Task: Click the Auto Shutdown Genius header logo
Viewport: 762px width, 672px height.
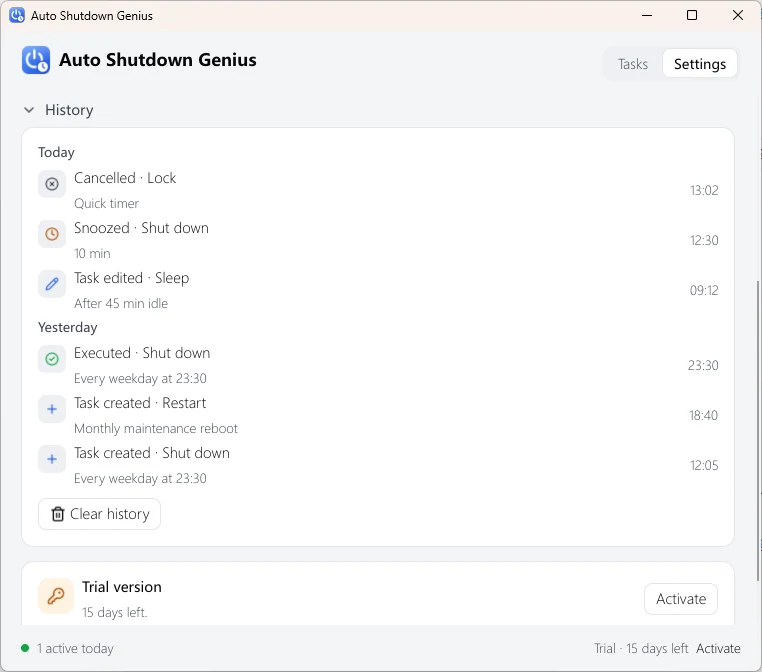Action: (35, 60)
